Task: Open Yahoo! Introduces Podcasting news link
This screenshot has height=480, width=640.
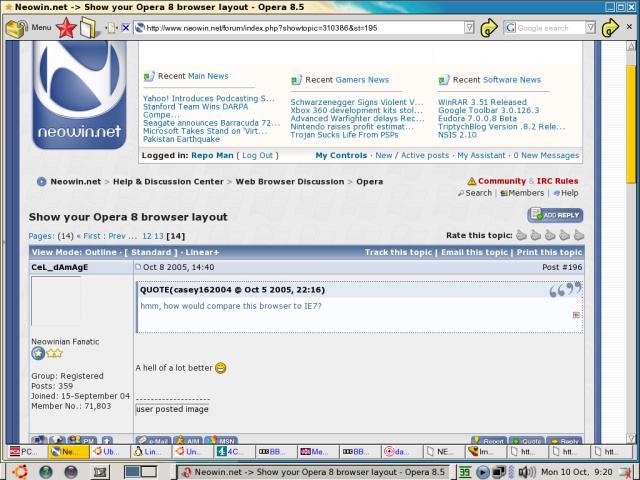Action: (209, 98)
